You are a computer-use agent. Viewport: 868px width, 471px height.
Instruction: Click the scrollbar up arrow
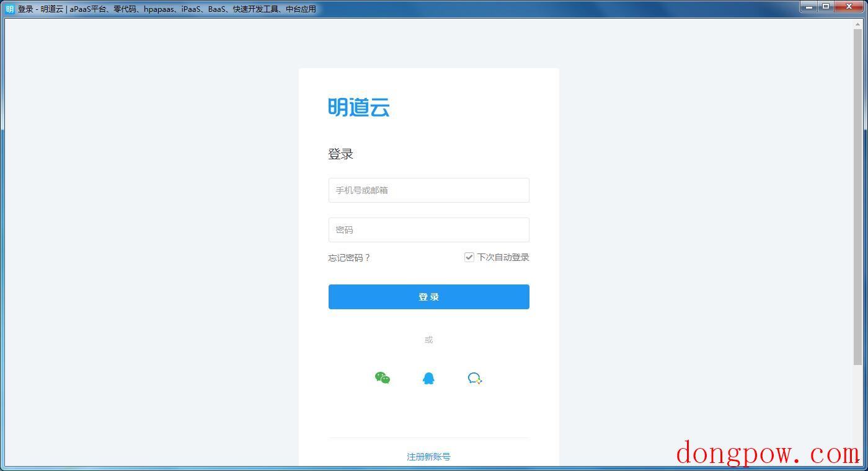pyautogui.click(x=858, y=24)
